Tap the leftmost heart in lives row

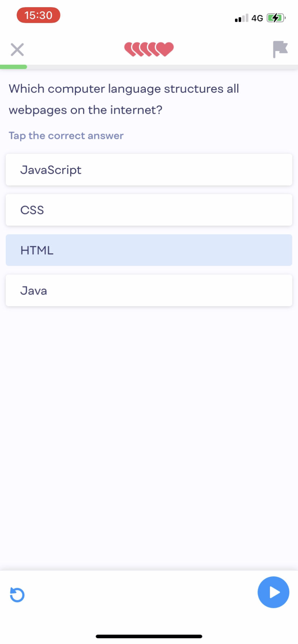click(x=129, y=49)
